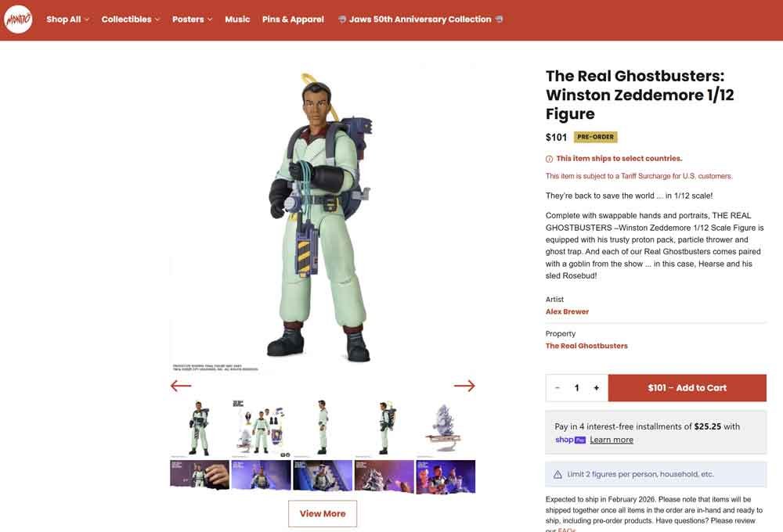Add the figure to cart for $101
783x532 pixels.
[x=687, y=388]
